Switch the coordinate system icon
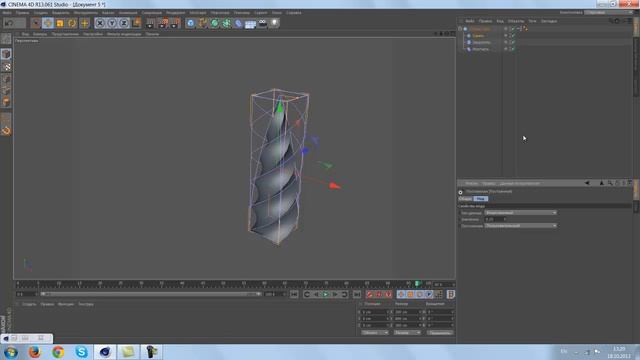 (x=136, y=23)
